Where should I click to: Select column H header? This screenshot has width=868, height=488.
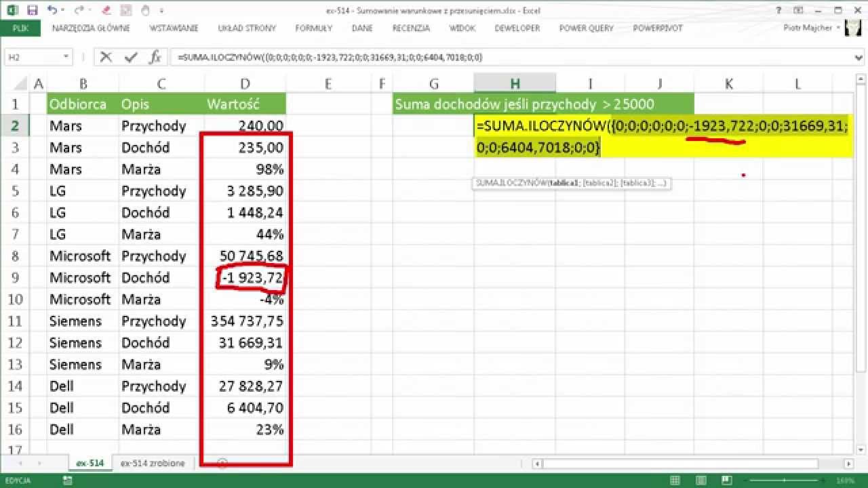tap(515, 83)
